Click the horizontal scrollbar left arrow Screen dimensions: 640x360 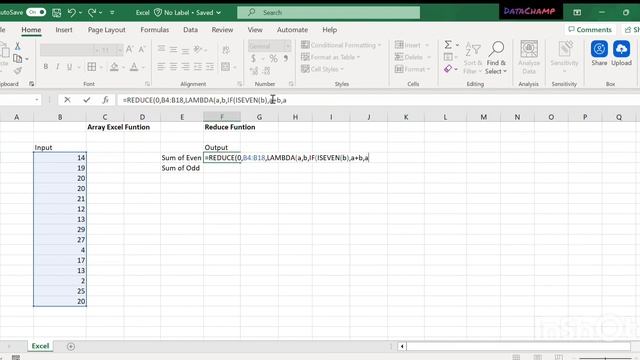tap(402, 347)
